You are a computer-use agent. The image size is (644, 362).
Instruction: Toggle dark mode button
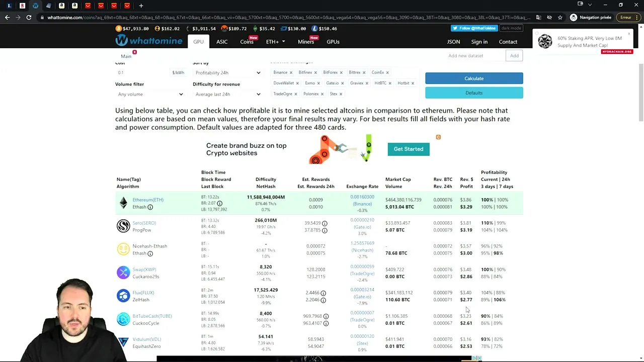click(511, 28)
